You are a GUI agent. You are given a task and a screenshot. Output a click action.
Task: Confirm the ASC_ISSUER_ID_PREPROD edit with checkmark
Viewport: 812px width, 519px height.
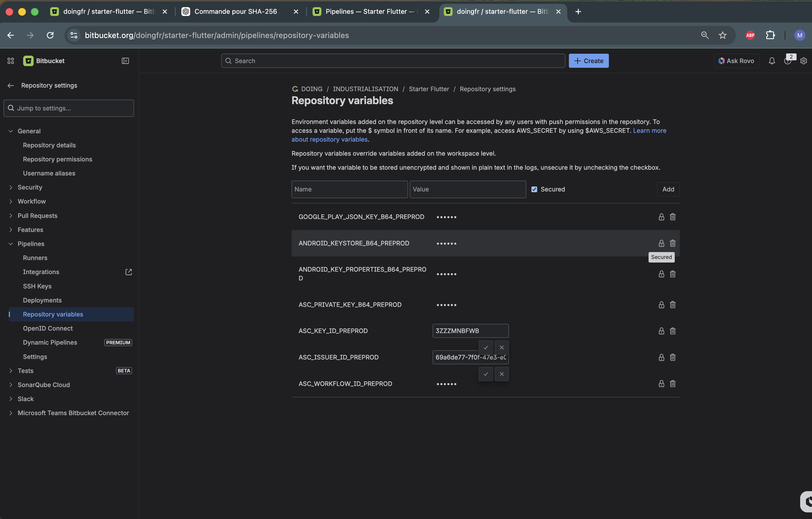coord(486,374)
